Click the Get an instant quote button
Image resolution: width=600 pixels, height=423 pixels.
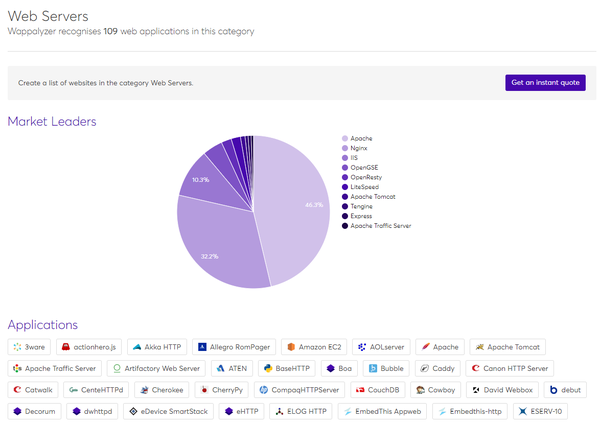[x=545, y=83]
